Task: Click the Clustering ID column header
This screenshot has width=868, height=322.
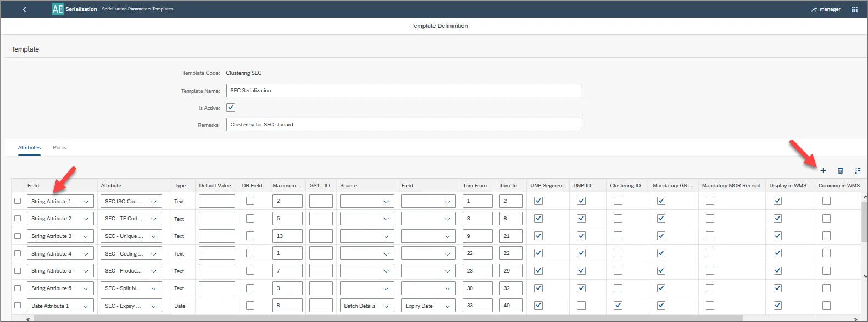Action: (625, 186)
